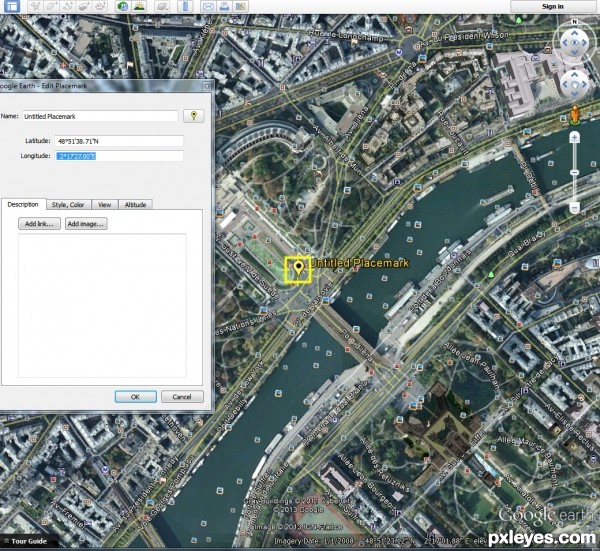Click Look joystick left arrow
The height and width of the screenshot is (551, 600).
pos(564,42)
